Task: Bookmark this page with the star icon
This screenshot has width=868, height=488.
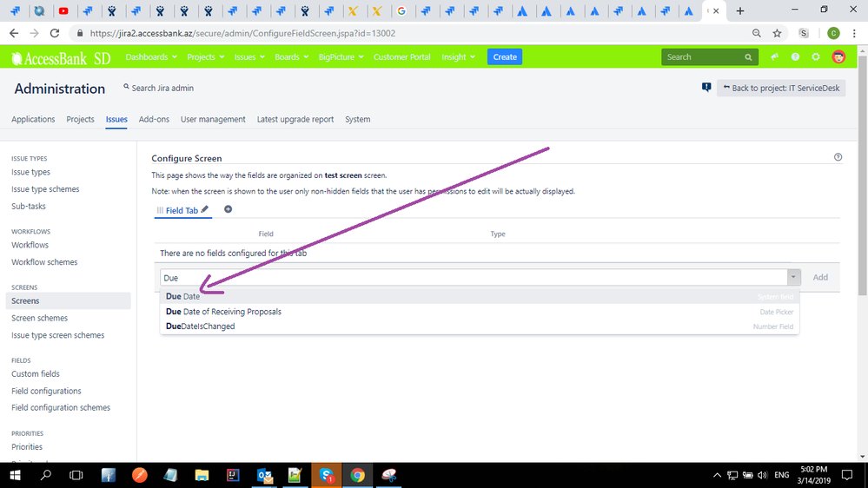Action: point(778,33)
